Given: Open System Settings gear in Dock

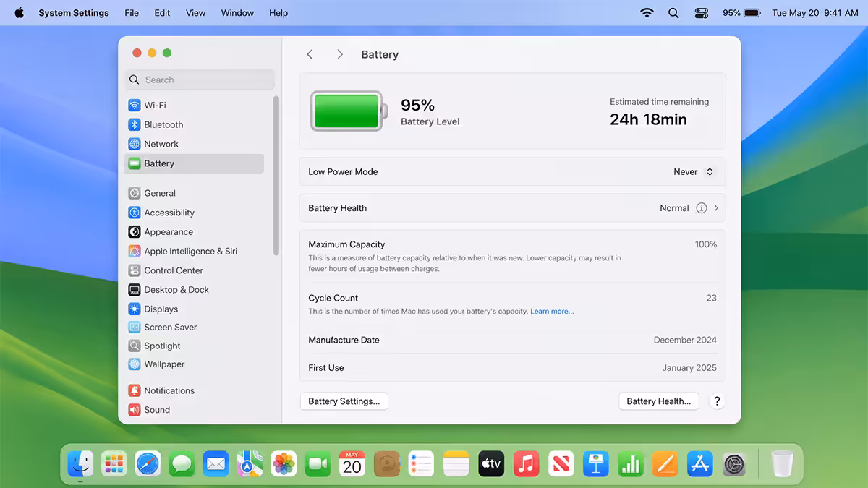Looking at the screenshot, I should click(x=735, y=463).
